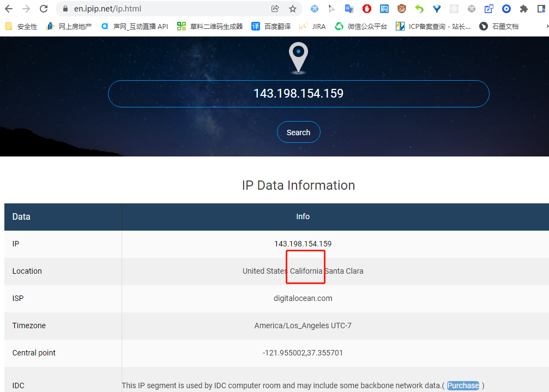The image size is (549, 392).
Task: Open the 百度翻译 bookmark
Action: pos(271,26)
